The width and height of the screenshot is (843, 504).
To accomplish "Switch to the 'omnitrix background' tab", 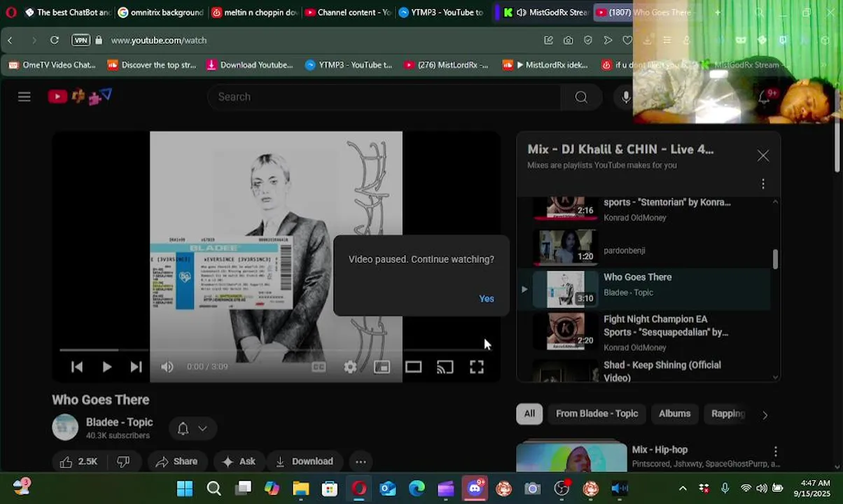I will 161,13.
